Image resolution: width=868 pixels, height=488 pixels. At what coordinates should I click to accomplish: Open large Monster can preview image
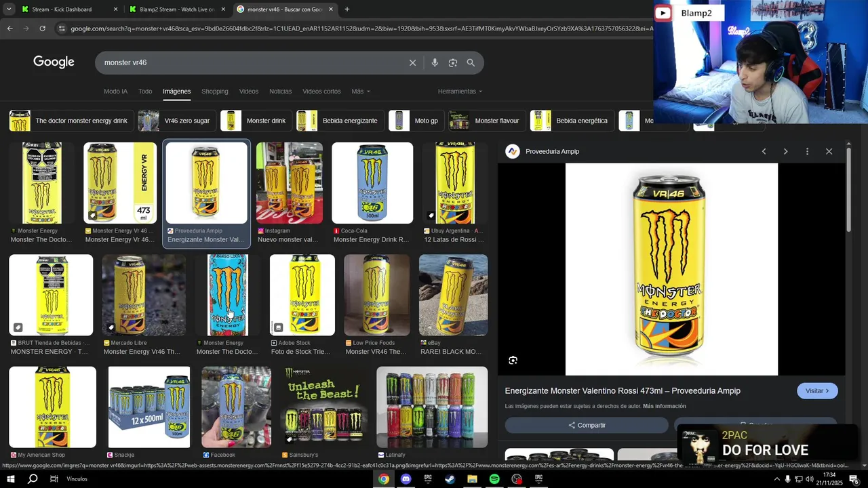671,269
